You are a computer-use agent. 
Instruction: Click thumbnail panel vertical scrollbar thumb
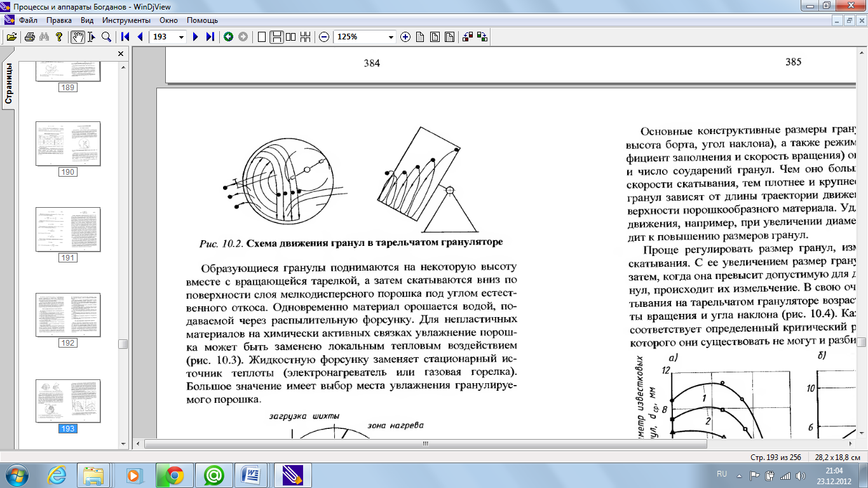point(123,344)
